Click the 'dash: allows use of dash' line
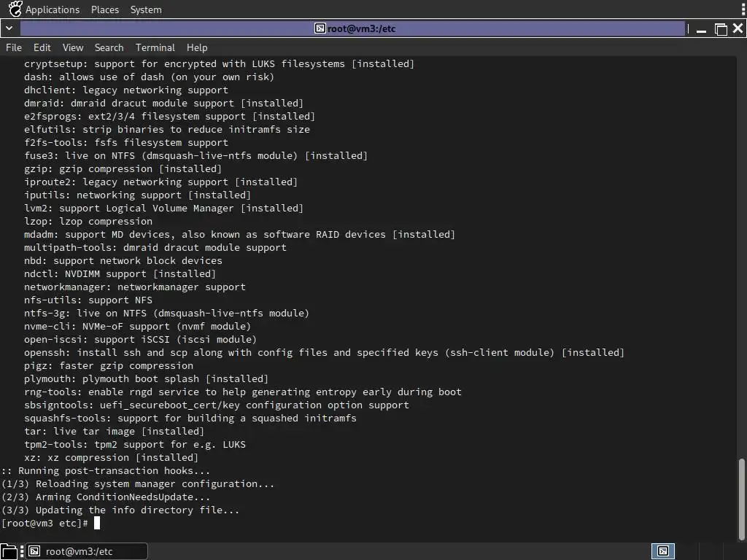The width and height of the screenshot is (747, 560). (x=149, y=77)
